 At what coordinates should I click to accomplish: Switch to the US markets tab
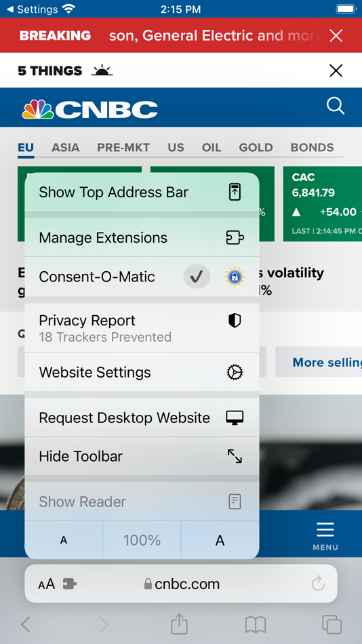176,148
